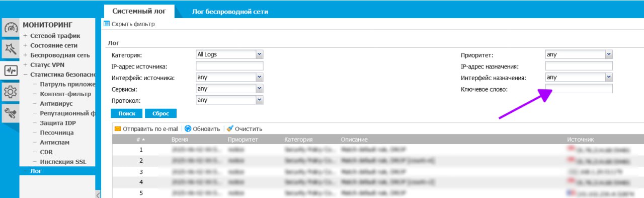Click the envelope icon for Отправить по e-mail
This screenshot has width=644, height=198.
[118, 129]
